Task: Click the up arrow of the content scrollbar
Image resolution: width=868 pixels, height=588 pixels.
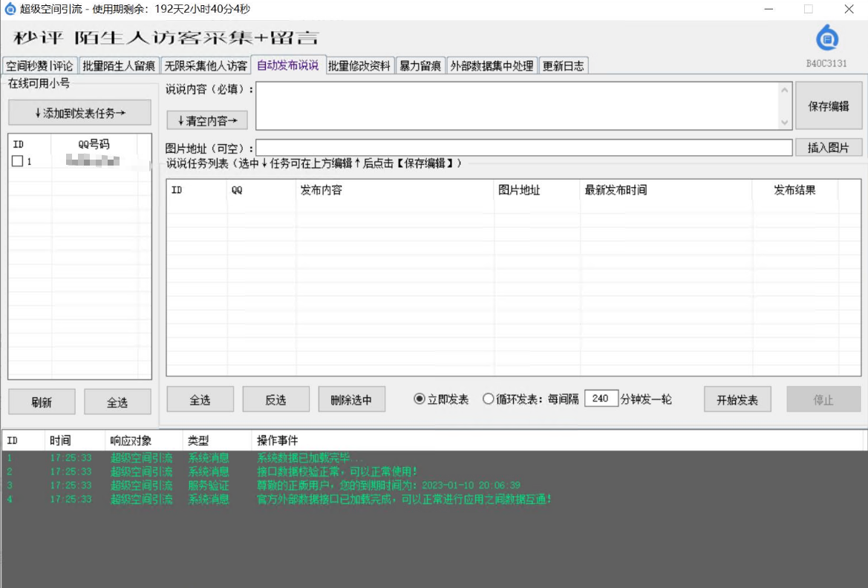Action: [784, 90]
